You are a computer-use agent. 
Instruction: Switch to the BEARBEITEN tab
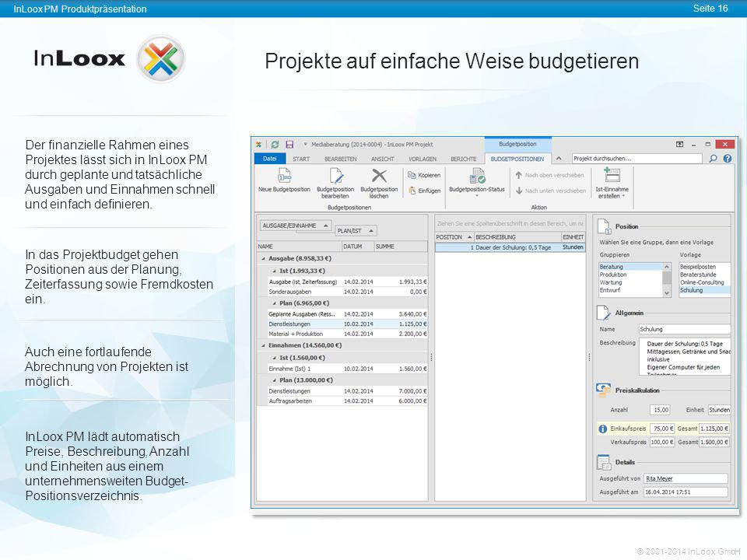[341, 159]
